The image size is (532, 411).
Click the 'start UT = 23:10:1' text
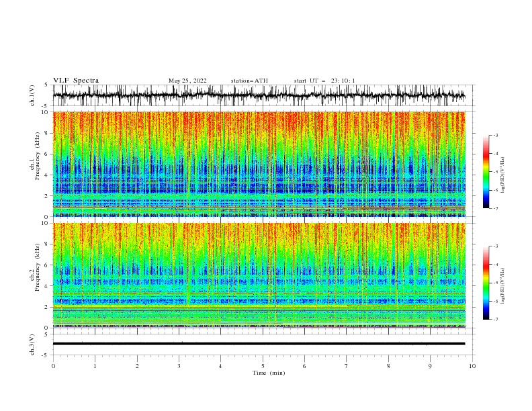324,81
